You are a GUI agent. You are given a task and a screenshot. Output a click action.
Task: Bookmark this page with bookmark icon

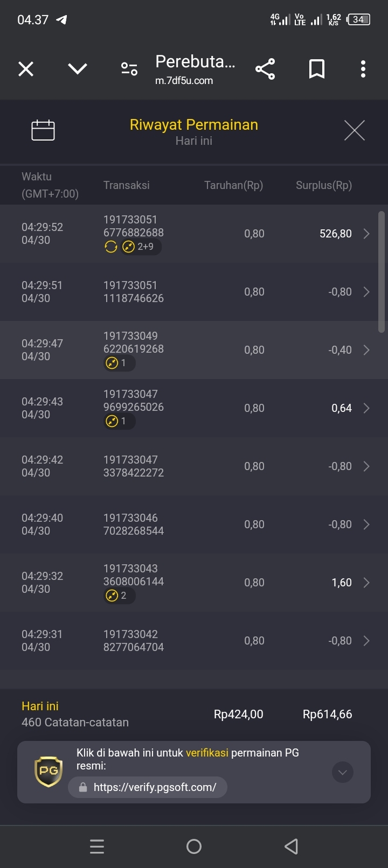[x=317, y=69]
